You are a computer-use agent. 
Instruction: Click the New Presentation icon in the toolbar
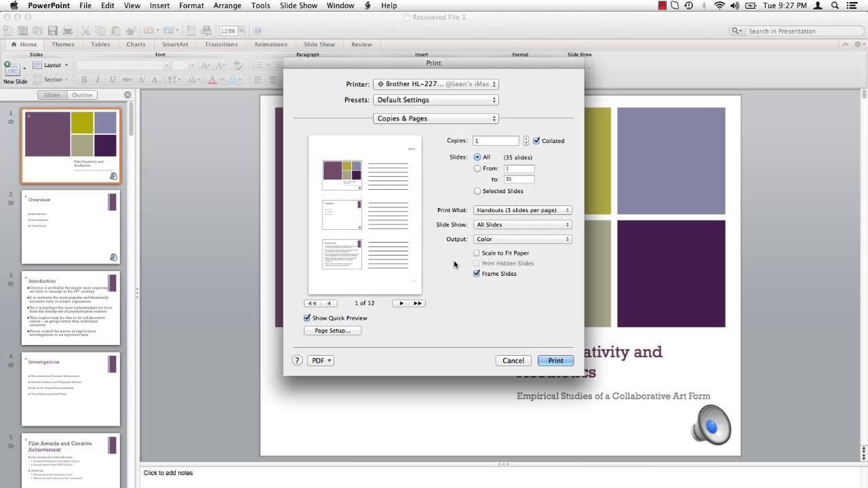coord(7,30)
